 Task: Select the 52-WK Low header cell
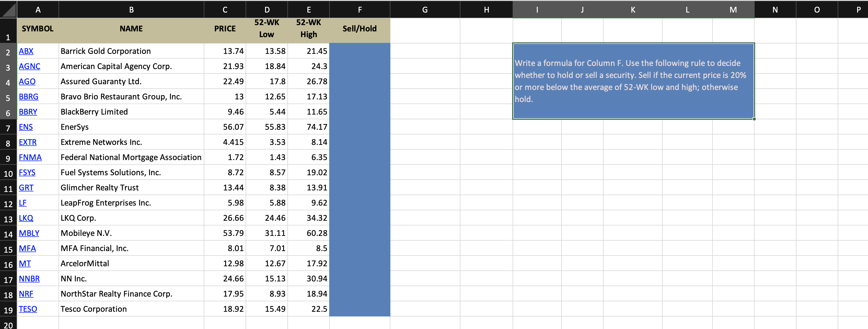267,30
